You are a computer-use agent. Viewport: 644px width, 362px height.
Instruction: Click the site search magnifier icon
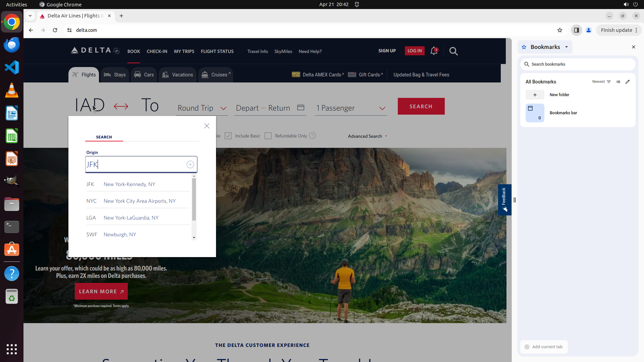[x=453, y=51]
